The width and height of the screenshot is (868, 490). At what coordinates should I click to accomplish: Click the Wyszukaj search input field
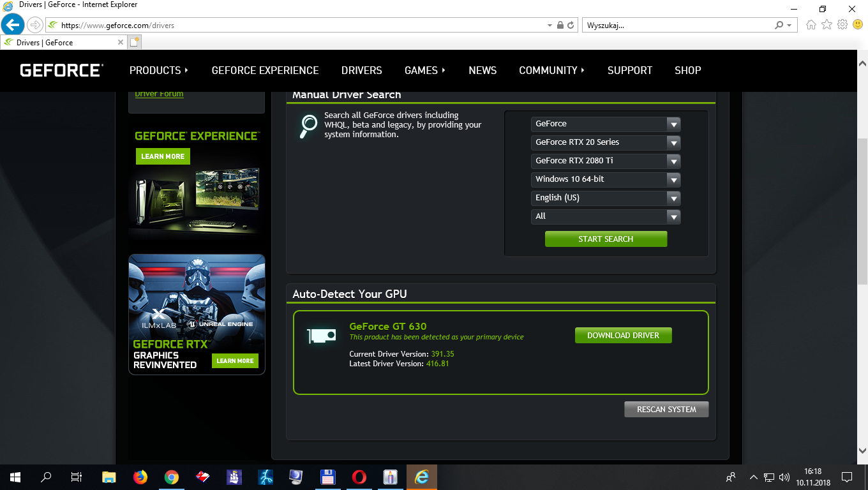coord(678,26)
